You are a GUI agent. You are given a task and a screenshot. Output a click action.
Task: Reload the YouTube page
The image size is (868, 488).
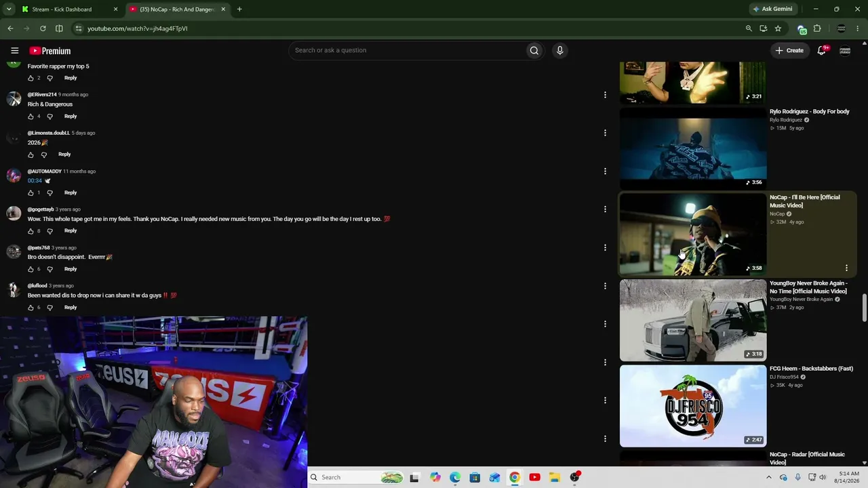pyautogui.click(x=43, y=28)
